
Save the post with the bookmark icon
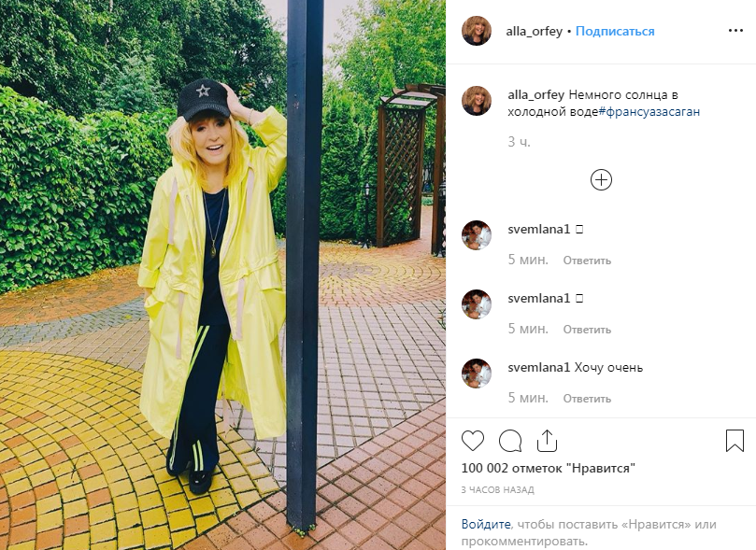[735, 441]
